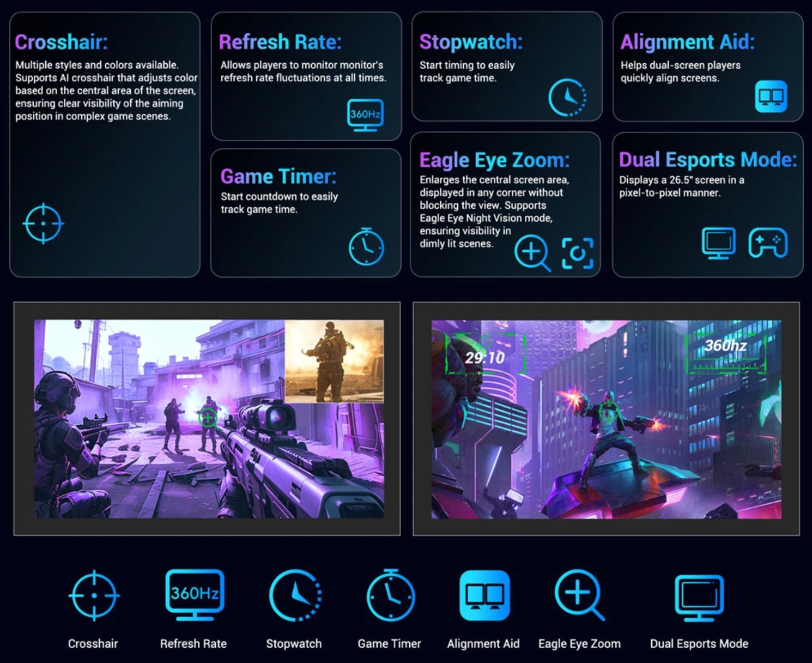Click the zoomed soldier inset in left game image
The image size is (812, 663).
(x=334, y=361)
